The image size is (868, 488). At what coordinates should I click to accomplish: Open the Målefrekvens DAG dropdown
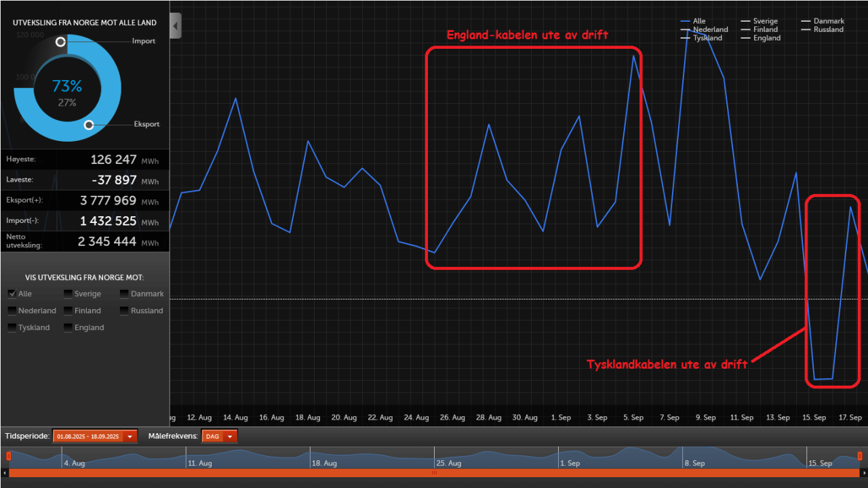(229, 436)
